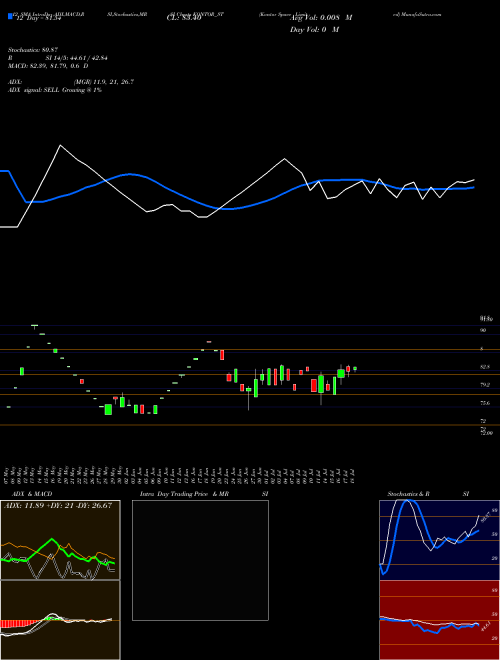Select the 'MACD: 82.39, 81.79, 0.6 D' line
This screenshot has width=500, height=660.
click(x=48, y=66)
